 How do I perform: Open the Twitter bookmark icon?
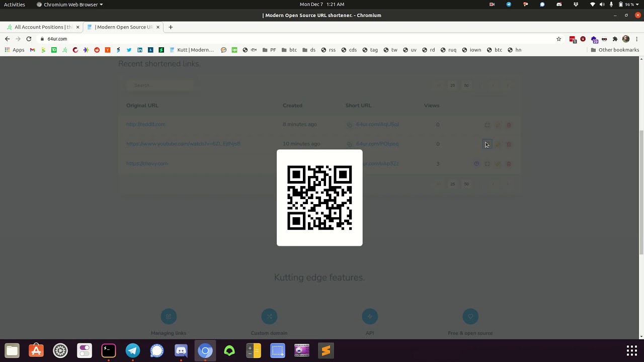[129, 50]
